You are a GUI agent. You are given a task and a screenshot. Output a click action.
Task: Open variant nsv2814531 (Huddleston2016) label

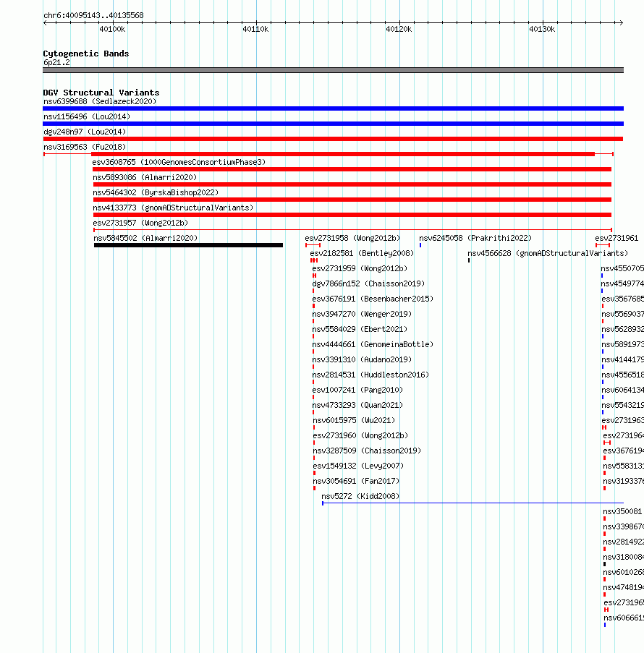tap(370, 375)
